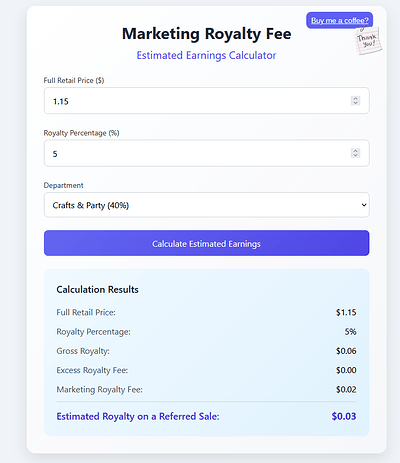This screenshot has height=463, width=400.
Task: Click the Marketing Royalty Fee page heading
Action: pyautogui.click(x=206, y=34)
